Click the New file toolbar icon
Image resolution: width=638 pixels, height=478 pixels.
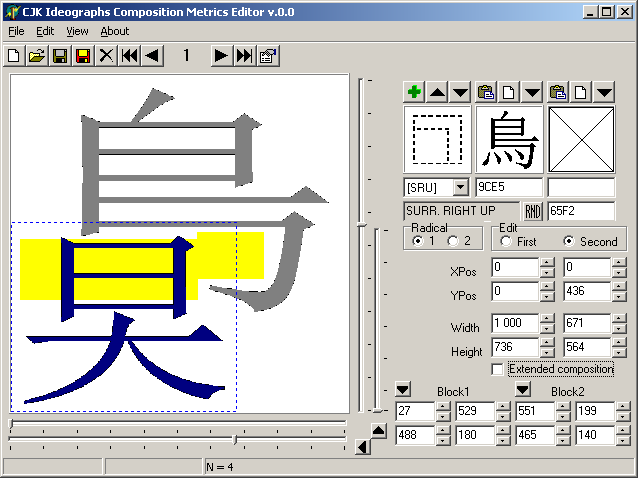14,56
